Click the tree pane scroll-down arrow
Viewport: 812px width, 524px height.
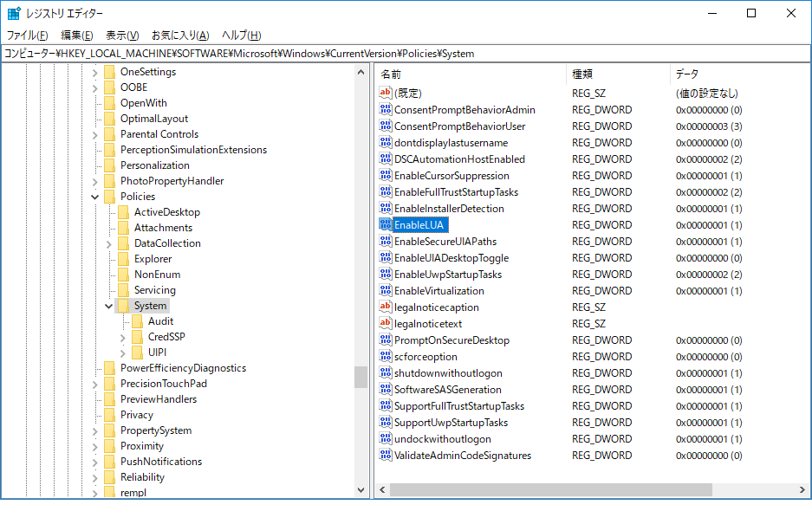(x=361, y=490)
